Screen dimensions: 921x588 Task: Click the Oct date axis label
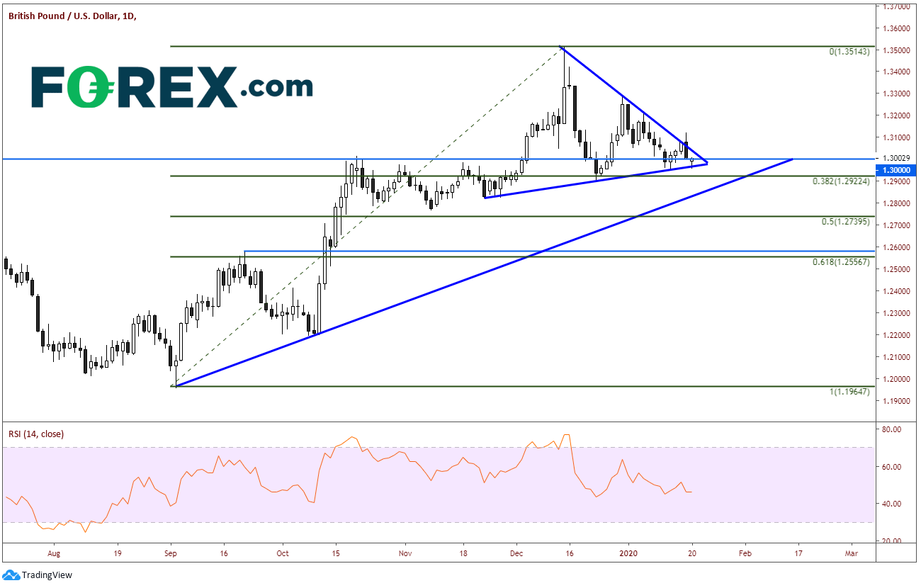(282, 553)
